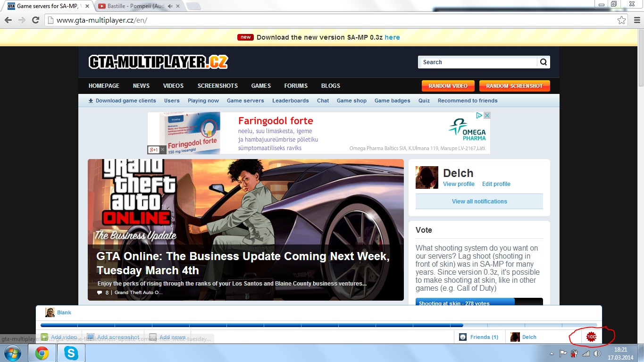This screenshot has width=644, height=362.
Task: Click the Delch profile avatar
Action: pyautogui.click(x=427, y=177)
